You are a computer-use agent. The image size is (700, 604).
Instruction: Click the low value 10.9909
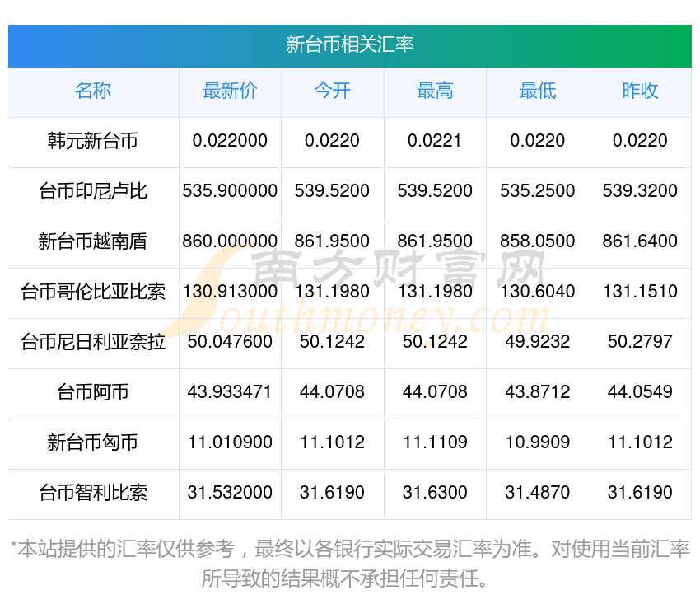tap(538, 442)
